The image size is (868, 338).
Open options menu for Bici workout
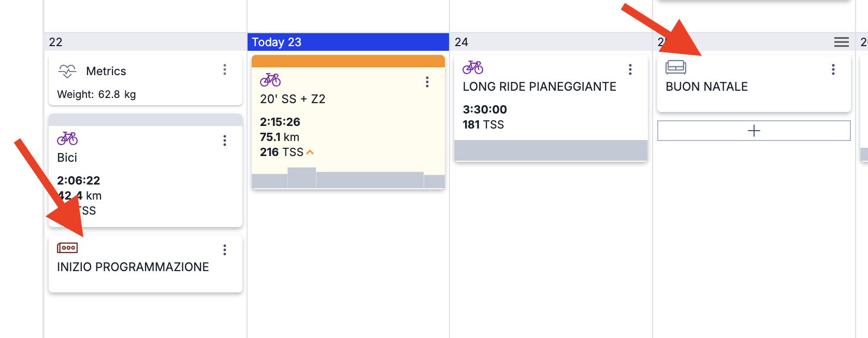coord(225,140)
